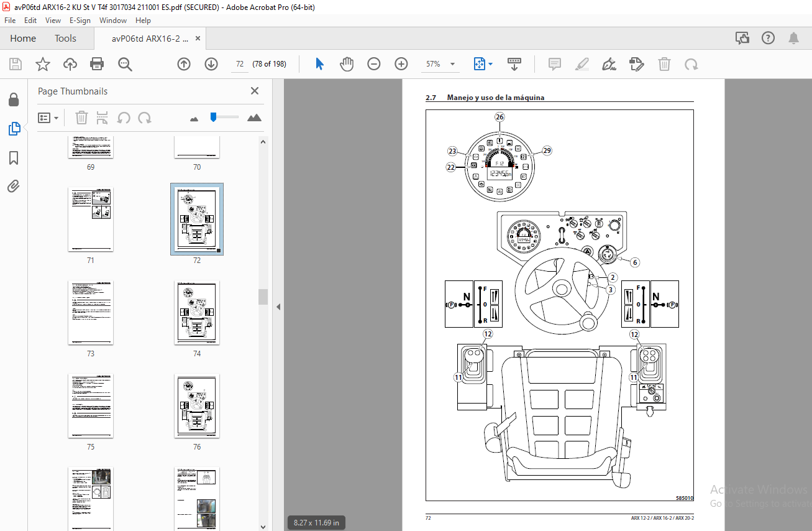Reduce thumbnail size with the small mountain icon

194,118
